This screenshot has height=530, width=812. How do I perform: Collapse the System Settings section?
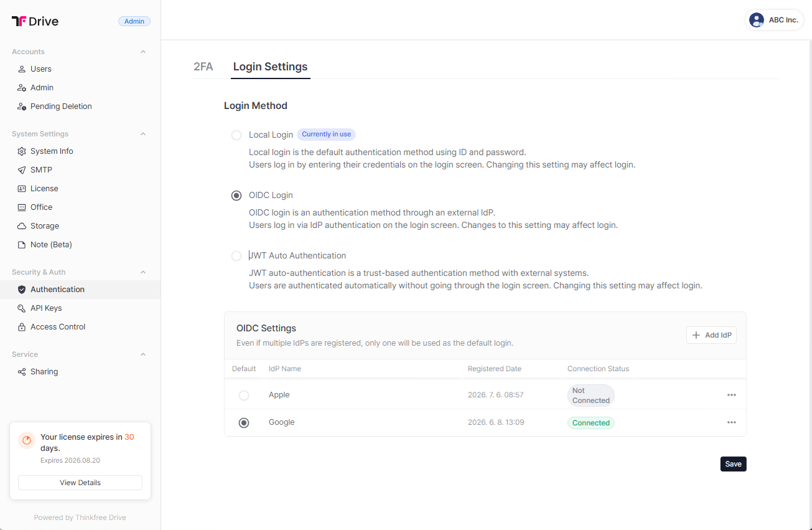143,134
